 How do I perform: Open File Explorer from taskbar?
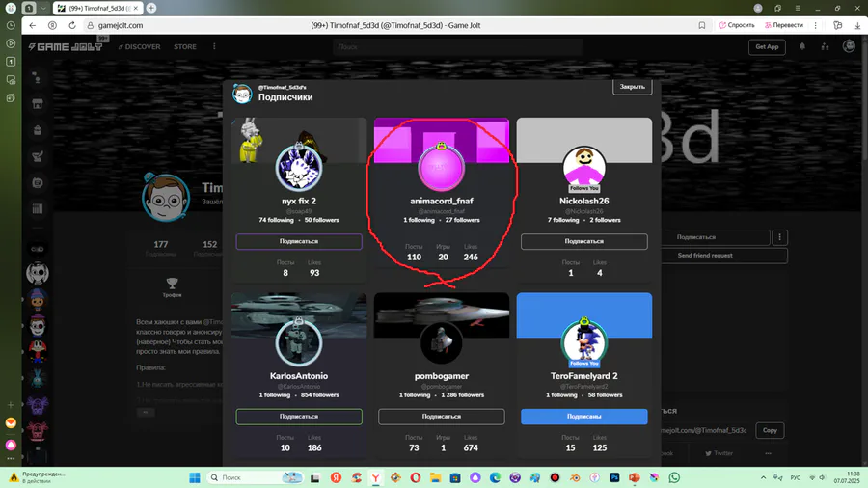(435, 477)
